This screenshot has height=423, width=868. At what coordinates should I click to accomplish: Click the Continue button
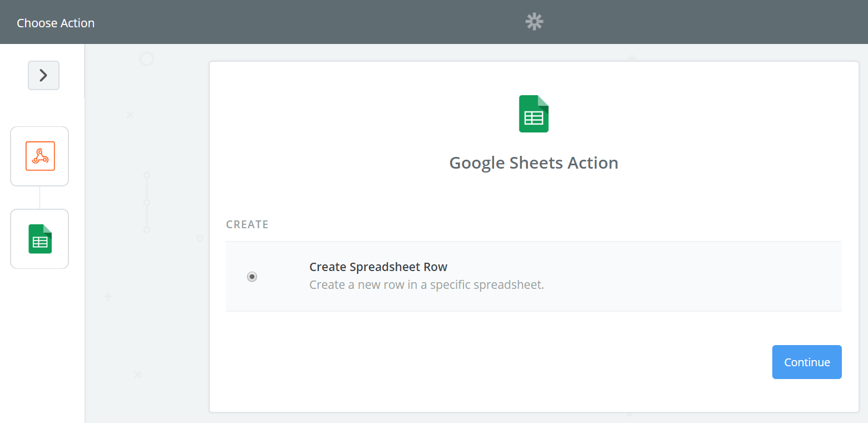807,362
